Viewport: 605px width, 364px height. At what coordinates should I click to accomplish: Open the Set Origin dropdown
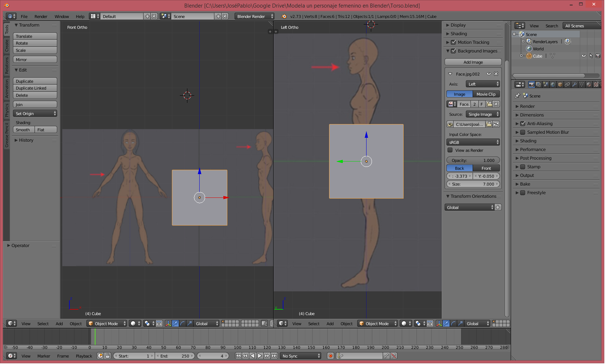pos(35,114)
